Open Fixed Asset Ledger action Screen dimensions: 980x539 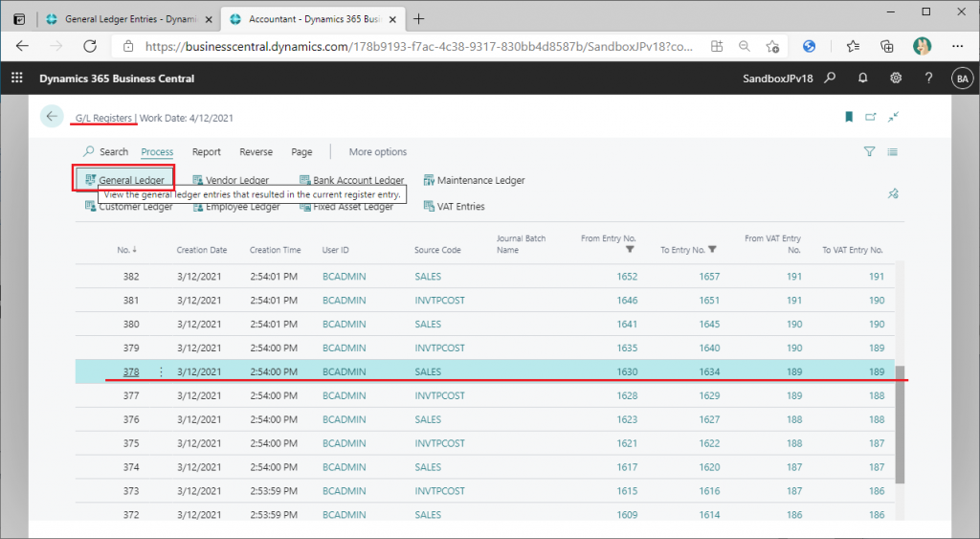click(x=346, y=207)
